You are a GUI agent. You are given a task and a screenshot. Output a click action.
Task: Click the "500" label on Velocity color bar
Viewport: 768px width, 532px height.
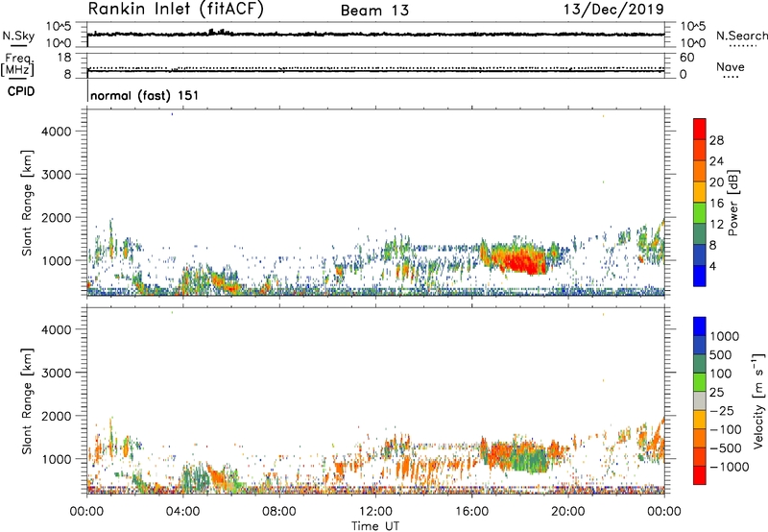coord(720,355)
